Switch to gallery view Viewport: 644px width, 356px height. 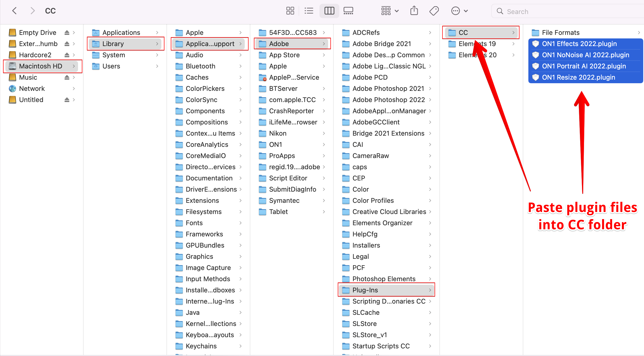pos(348,11)
